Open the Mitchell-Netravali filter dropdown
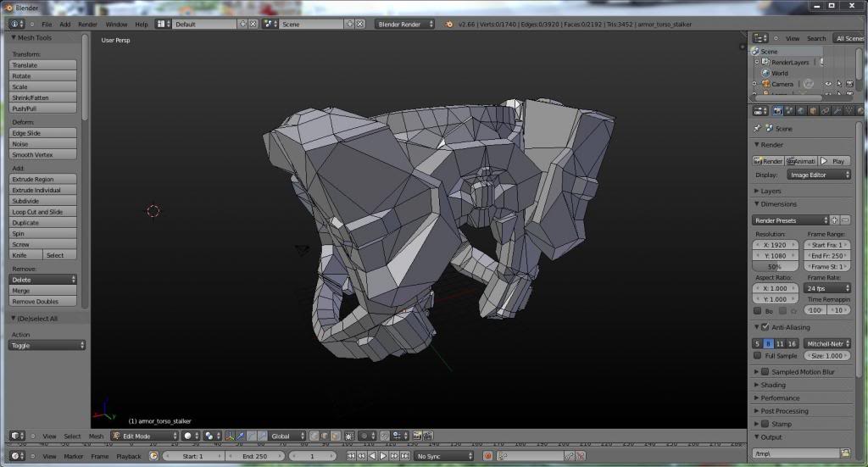The image size is (868, 467). pos(827,343)
